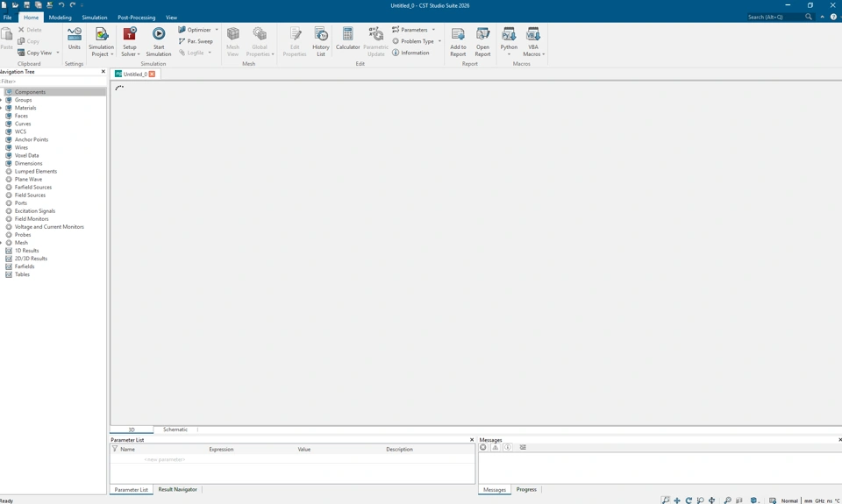
Task: Toggle info messages filter in Messages panel
Action: 508,447
